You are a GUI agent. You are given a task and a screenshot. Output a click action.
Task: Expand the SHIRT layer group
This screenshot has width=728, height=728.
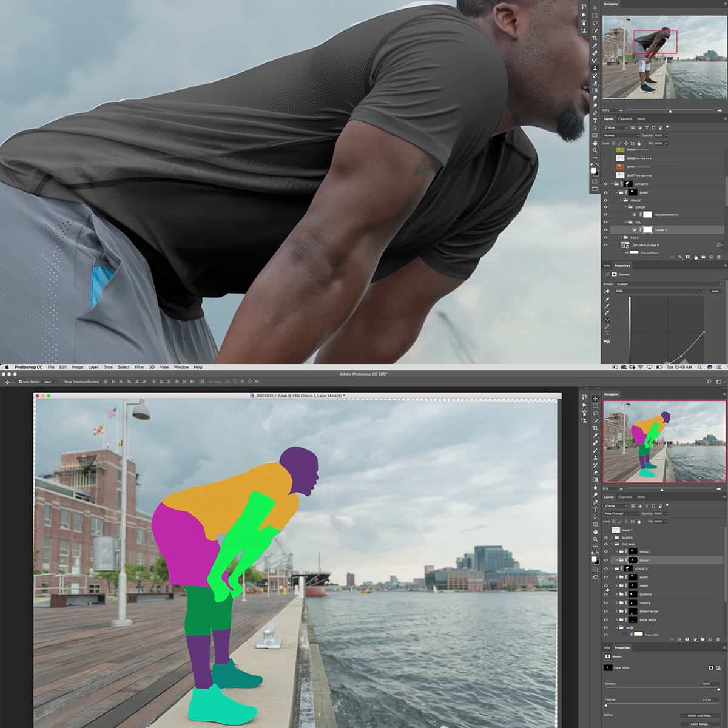[x=617, y=577]
